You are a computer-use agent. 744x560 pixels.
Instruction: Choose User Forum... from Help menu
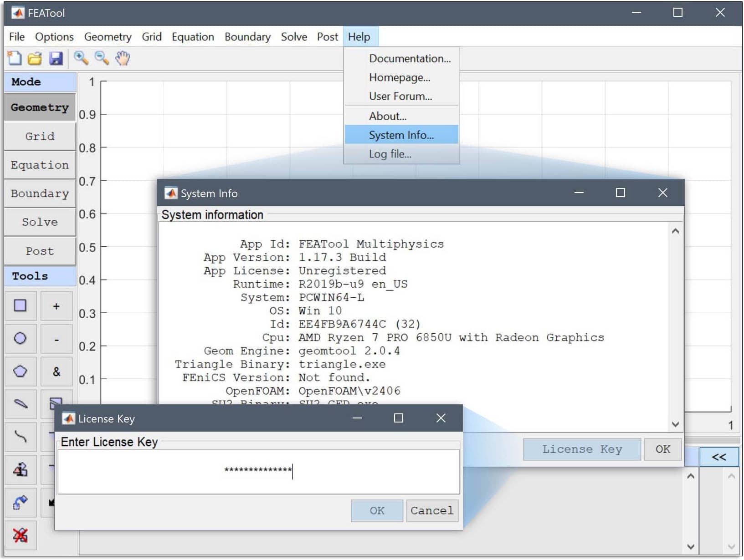coord(401,97)
